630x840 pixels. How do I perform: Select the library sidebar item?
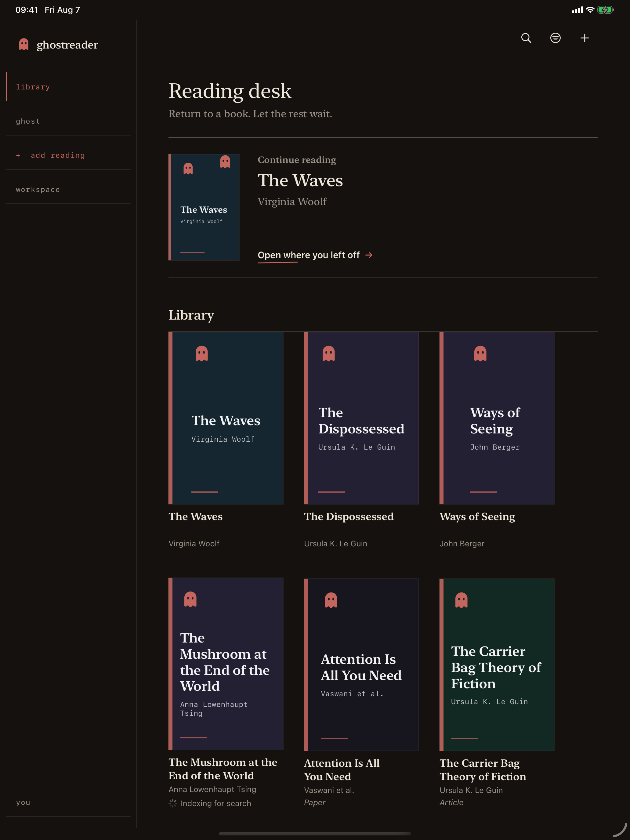[x=68, y=87]
